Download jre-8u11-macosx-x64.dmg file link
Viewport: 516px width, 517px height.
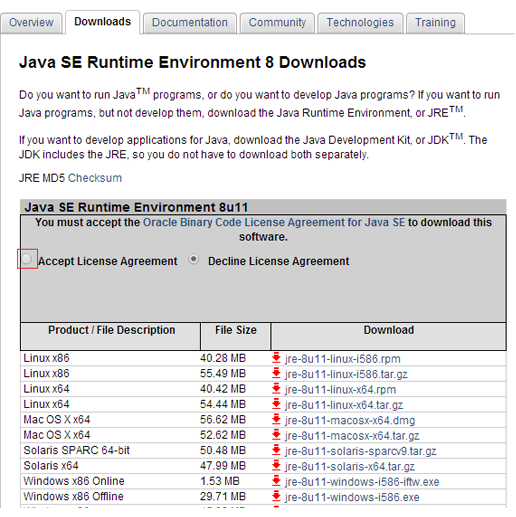pos(350,420)
